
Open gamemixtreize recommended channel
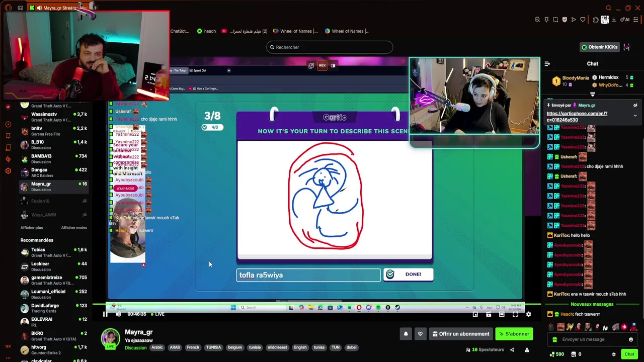coord(53,280)
